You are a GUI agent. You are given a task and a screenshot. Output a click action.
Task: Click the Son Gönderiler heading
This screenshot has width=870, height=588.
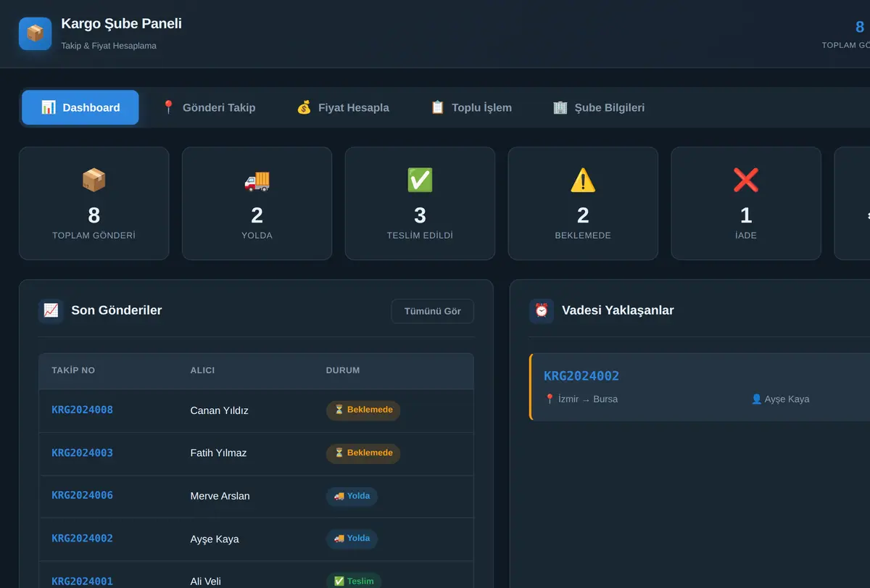[x=116, y=310]
